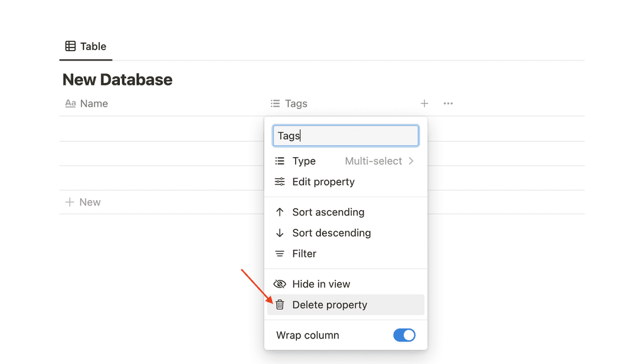Image resolution: width=639 pixels, height=364 pixels.
Task: Disable the Wrap column toggle
Action: click(404, 335)
